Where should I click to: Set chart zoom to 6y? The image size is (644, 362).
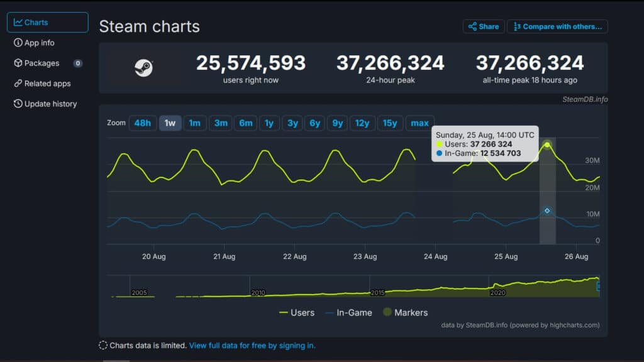[x=314, y=123]
